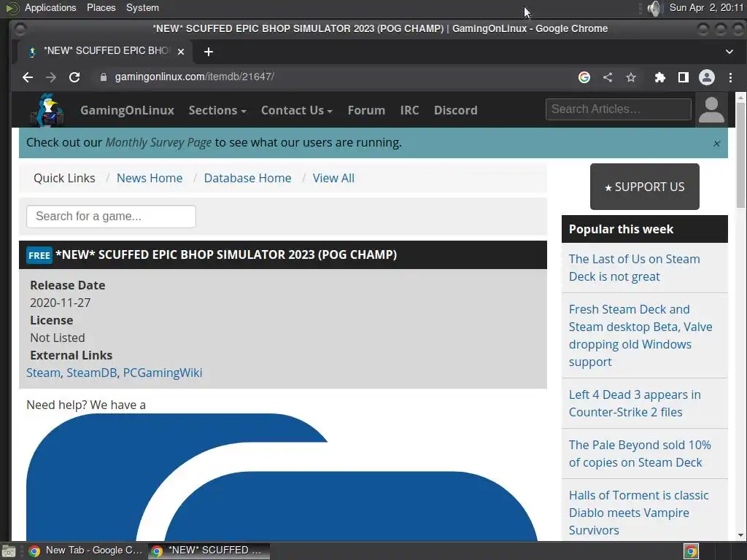Image resolution: width=747 pixels, height=560 pixels.
Task: Open the Chrome extensions puzzle icon
Action: click(659, 77)
